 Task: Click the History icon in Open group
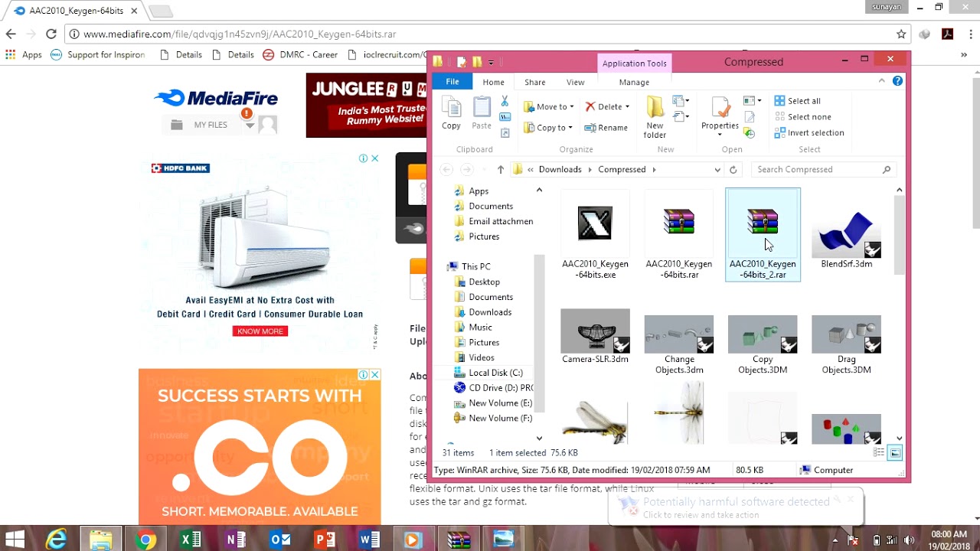click(750, 133)
